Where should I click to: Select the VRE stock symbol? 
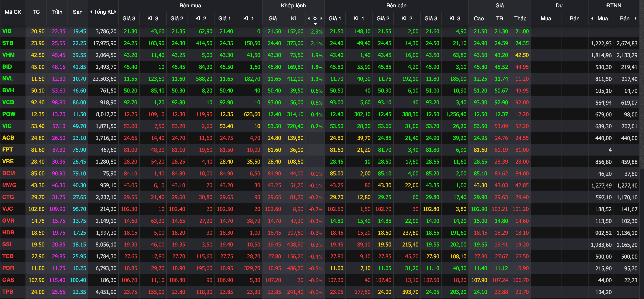[x=8, y=161]
